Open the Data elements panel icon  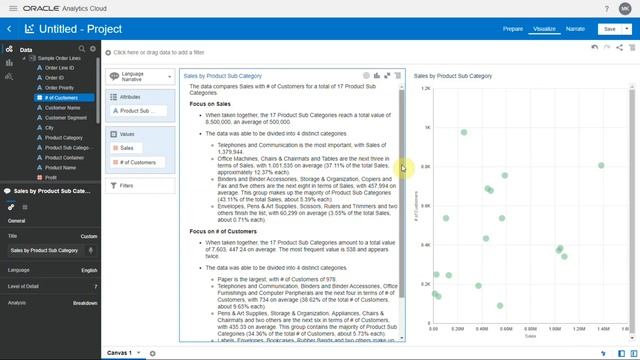pos(9,49)
